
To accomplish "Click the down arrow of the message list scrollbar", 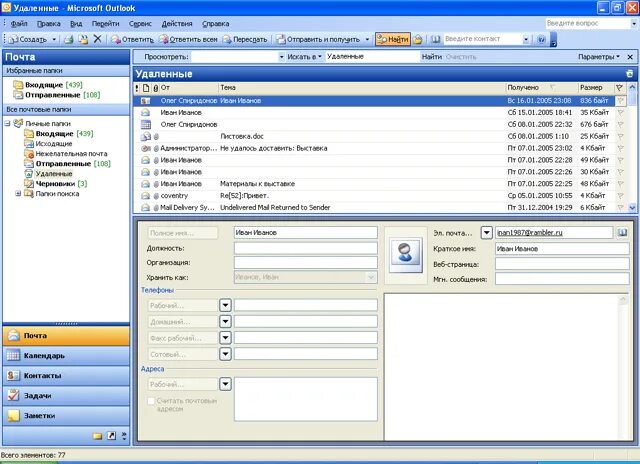I will (x=632, y=208).
